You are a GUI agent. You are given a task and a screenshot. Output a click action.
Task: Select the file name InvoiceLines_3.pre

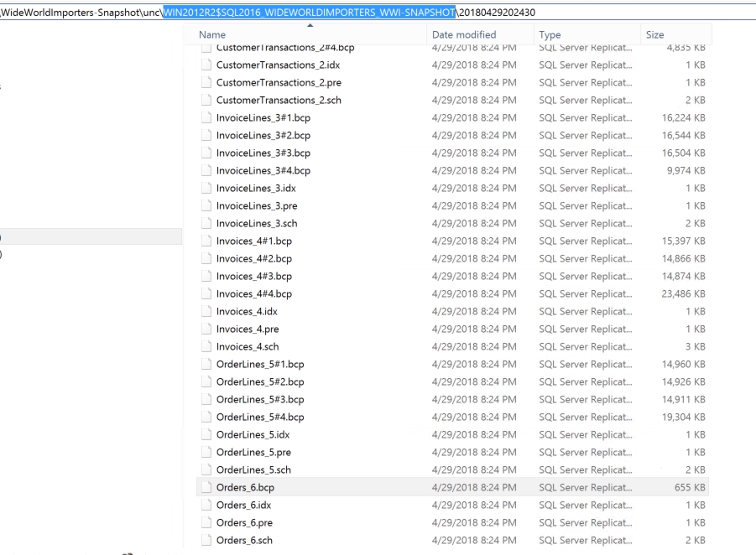click(257, 206)
